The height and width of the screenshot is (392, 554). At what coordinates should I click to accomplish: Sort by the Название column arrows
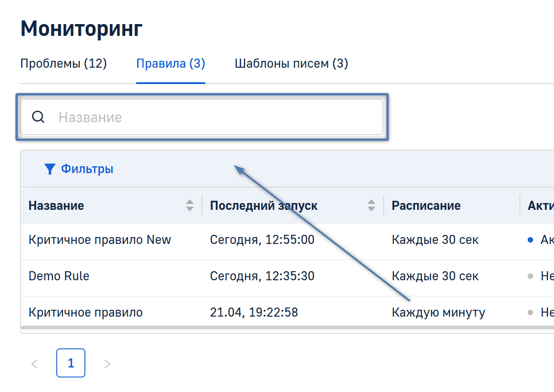190,205
